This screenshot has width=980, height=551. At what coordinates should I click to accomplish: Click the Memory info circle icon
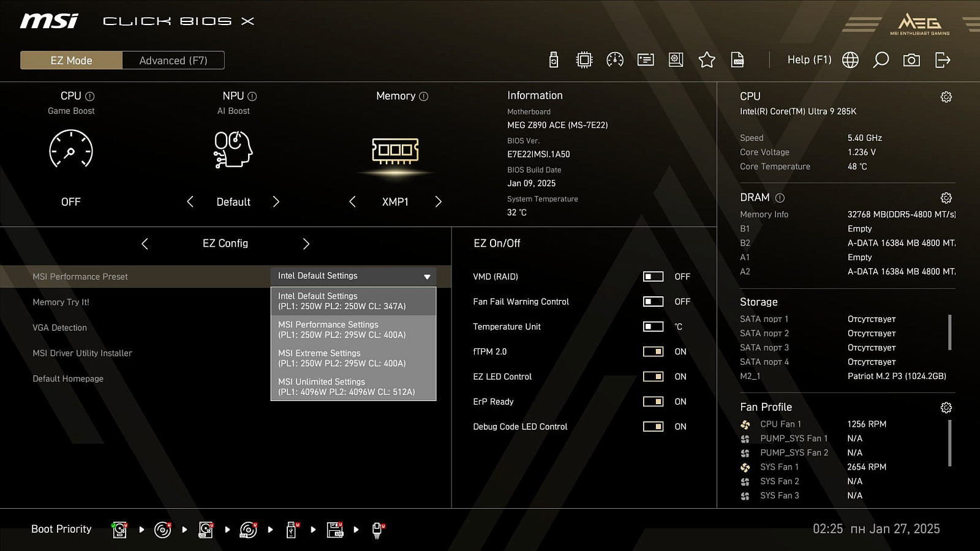tap(424, 96)
